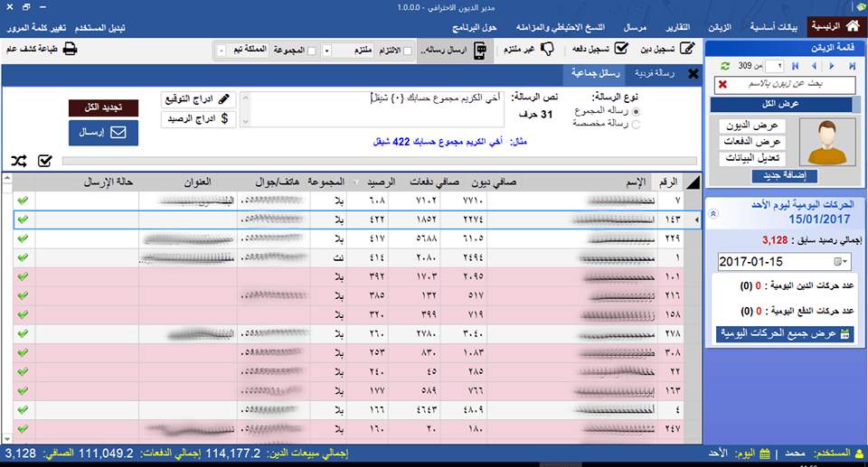Click the غير ملتزم thumbs-down icon

pos(547,50)
